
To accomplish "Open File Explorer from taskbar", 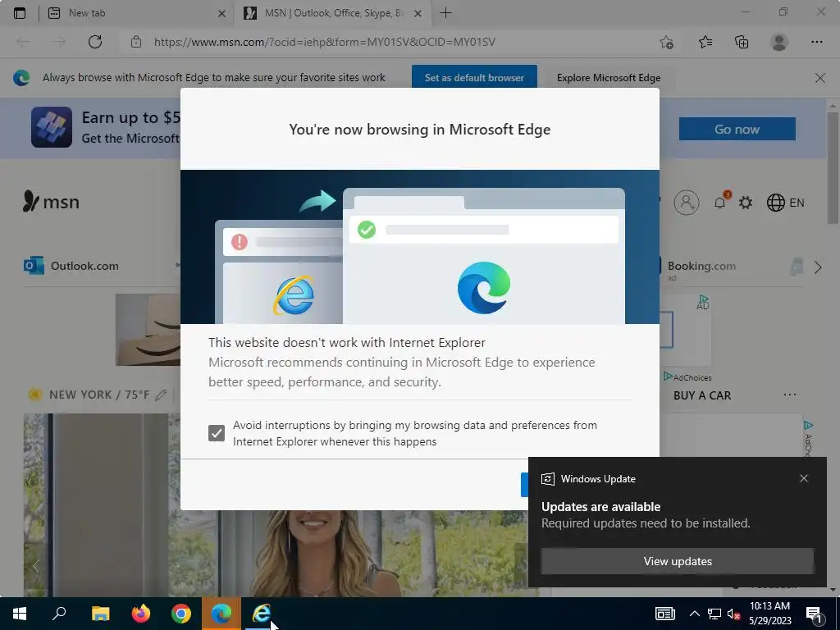I will 100,614.
